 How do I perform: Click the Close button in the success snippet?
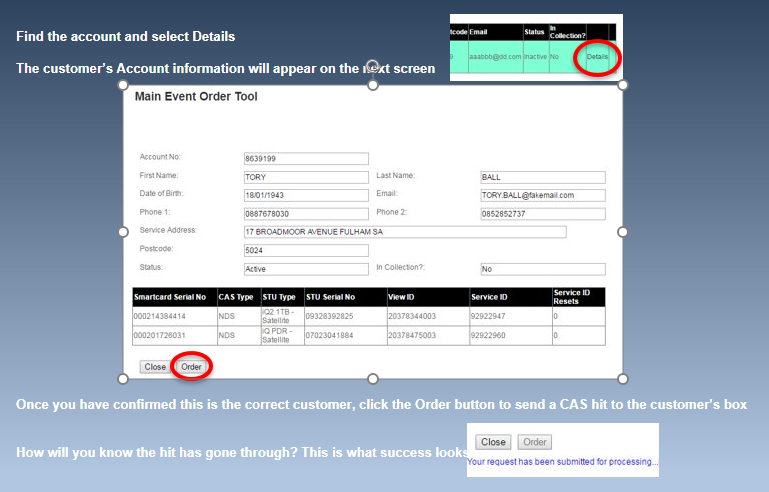493,442
